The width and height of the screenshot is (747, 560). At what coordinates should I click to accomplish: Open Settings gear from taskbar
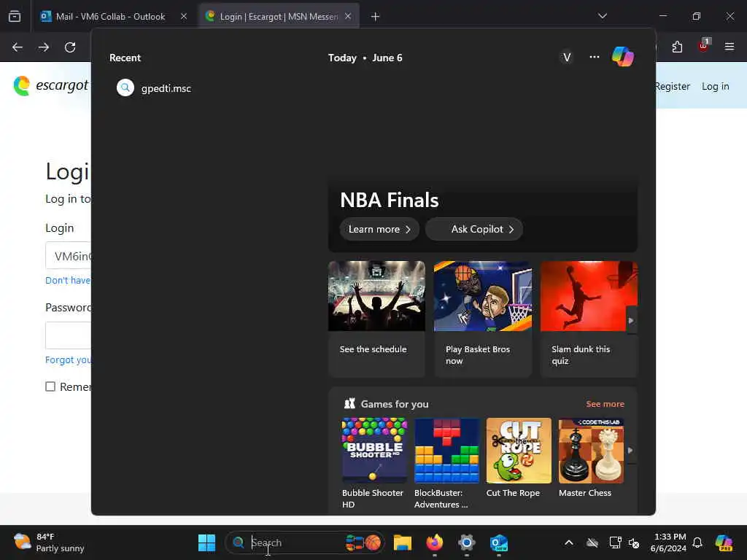tap(466, 542)
